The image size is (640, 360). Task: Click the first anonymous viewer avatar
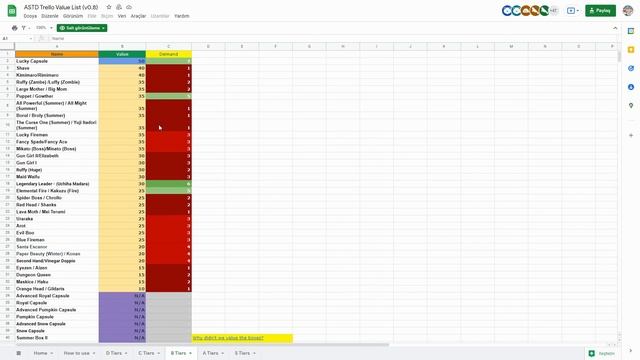507,11
